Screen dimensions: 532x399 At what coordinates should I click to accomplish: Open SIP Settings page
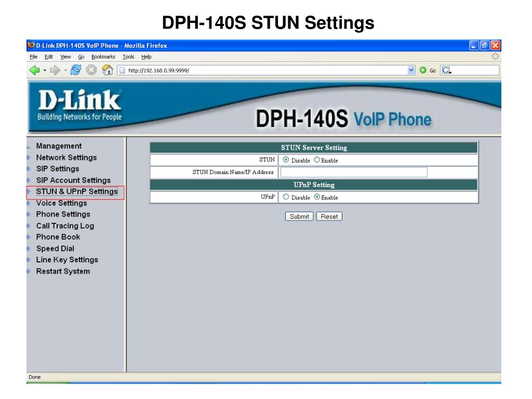pos(58,169)
